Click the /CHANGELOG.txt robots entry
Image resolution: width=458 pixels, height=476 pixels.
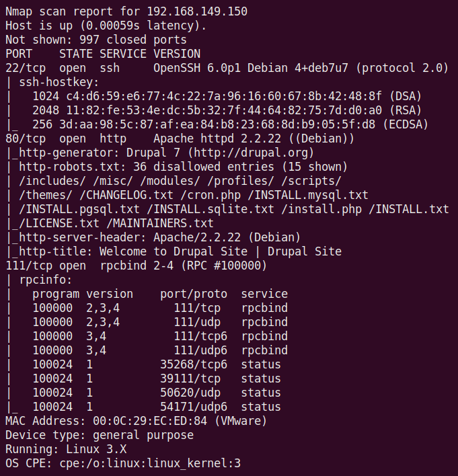tap(119, 195)
